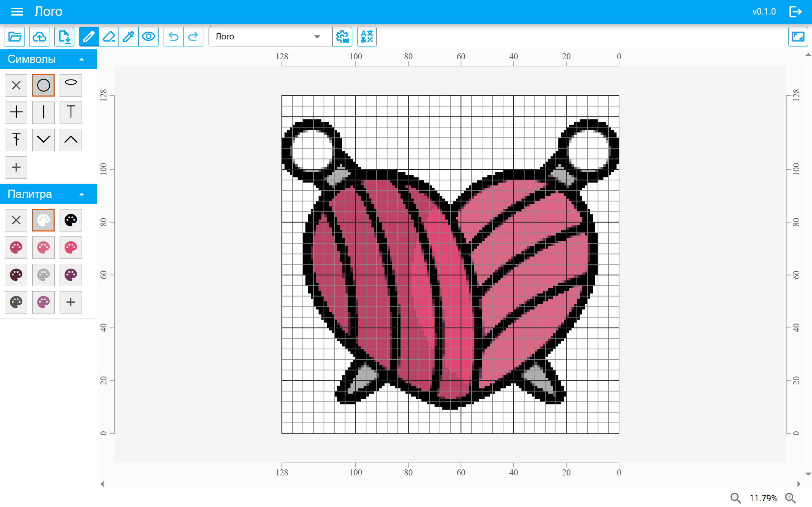The height and width of the screenshot is (507, 812).
Task: Click the export file download icon
Action: click(64, 37)
